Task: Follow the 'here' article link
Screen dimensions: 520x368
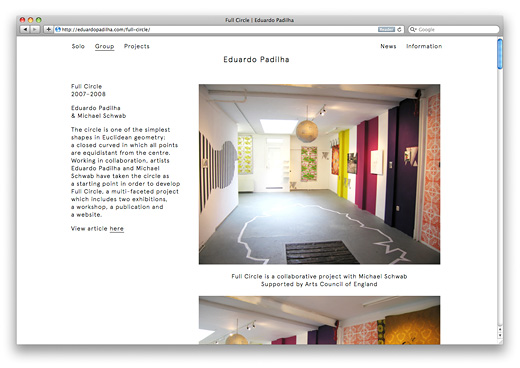Action: click(x=117, y=229)
